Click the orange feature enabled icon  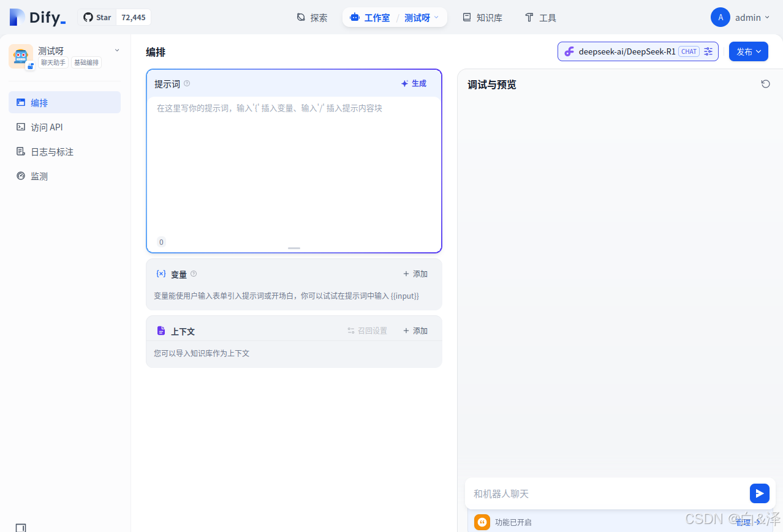point(482,522)
